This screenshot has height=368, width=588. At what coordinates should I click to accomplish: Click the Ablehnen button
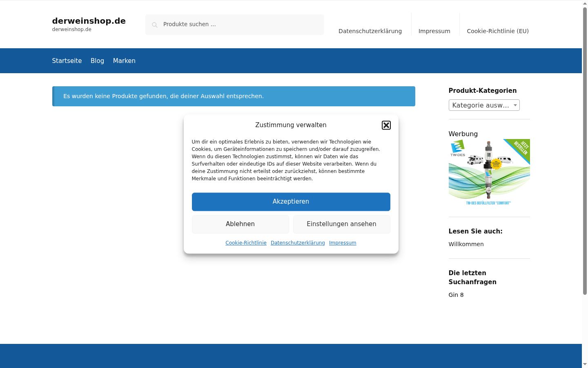(x=240, y=224)
